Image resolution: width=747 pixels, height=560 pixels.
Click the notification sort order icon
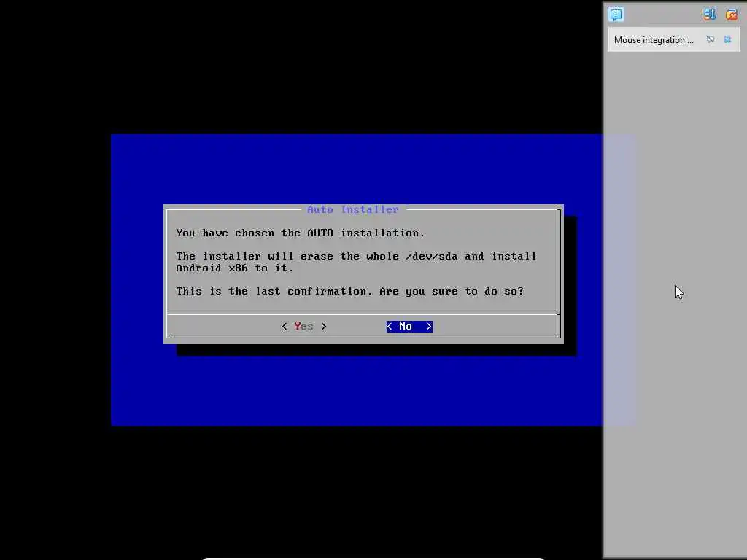point(709,15)
